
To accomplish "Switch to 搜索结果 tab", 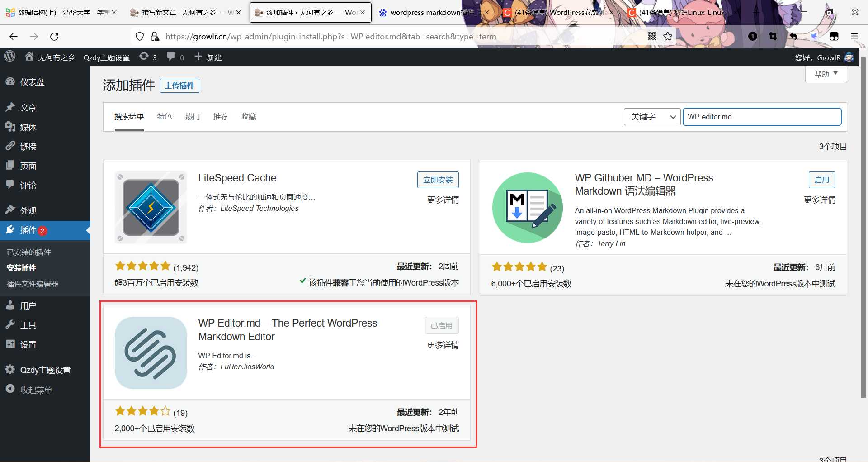I will pyautogui.click(x=129, y=117).
